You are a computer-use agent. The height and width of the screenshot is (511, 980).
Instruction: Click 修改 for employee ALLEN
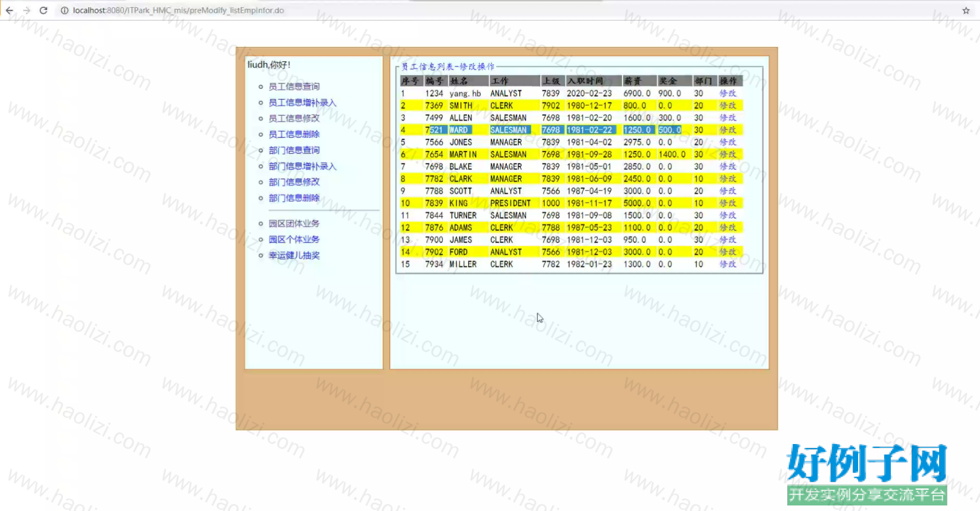(728, 118)
